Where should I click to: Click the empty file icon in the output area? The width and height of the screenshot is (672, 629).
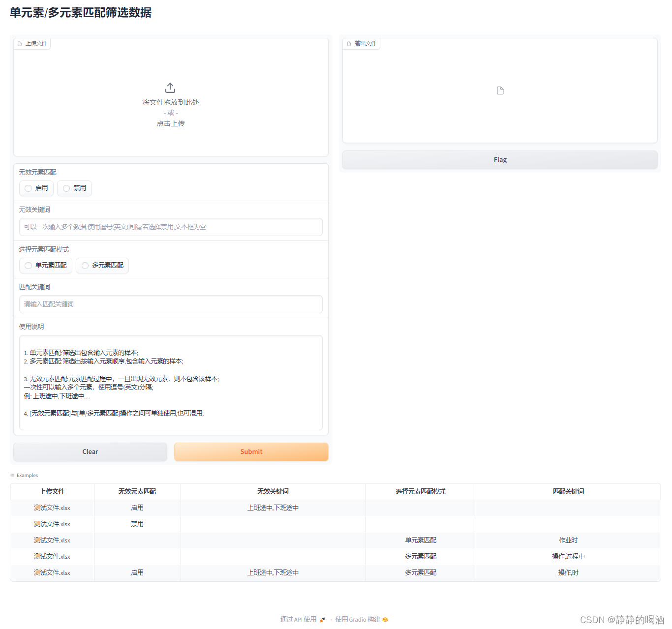point(500,90)
